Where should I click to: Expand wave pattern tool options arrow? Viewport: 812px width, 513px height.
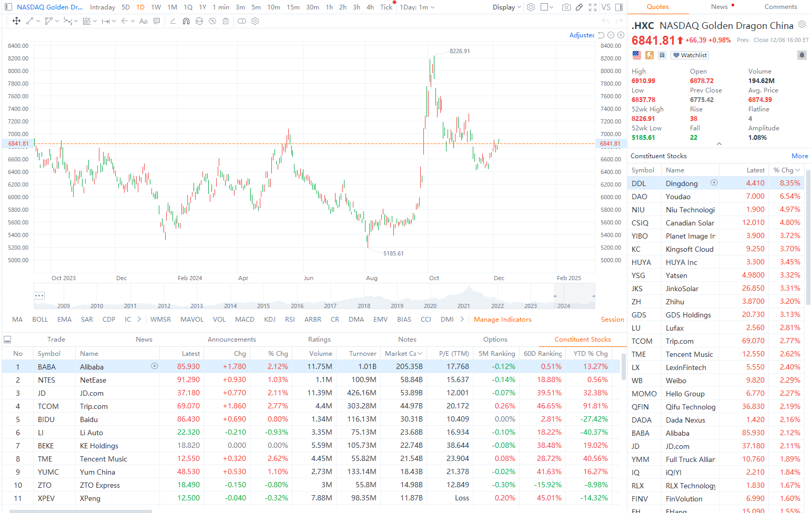[76, 21]
